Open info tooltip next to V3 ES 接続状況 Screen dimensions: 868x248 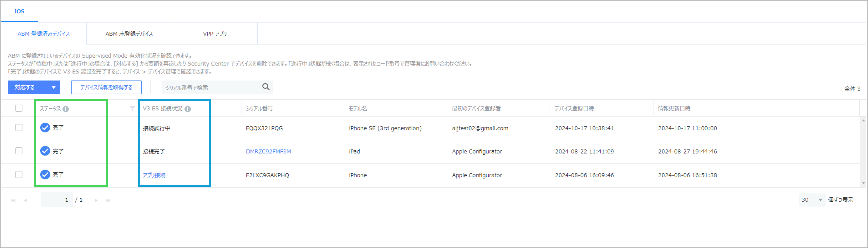pyautogui.click(x=188, y=109)
